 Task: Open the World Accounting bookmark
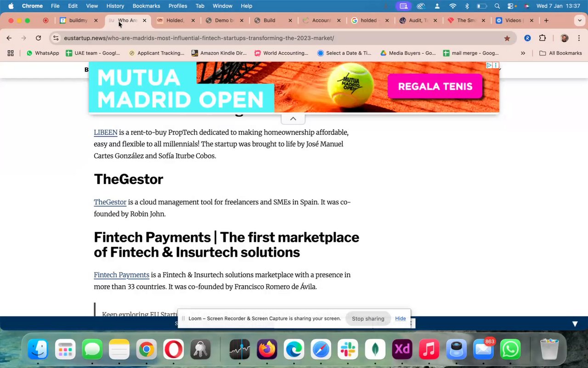[282, 53]
